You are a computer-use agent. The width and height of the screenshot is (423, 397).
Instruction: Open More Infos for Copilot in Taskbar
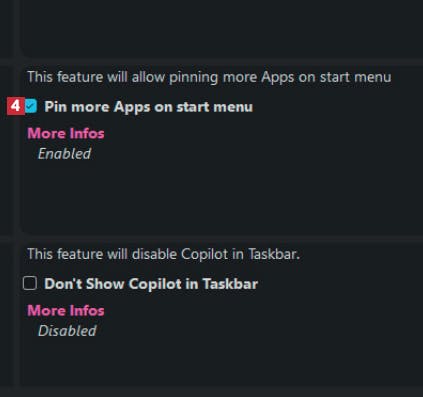coord(66,310)
